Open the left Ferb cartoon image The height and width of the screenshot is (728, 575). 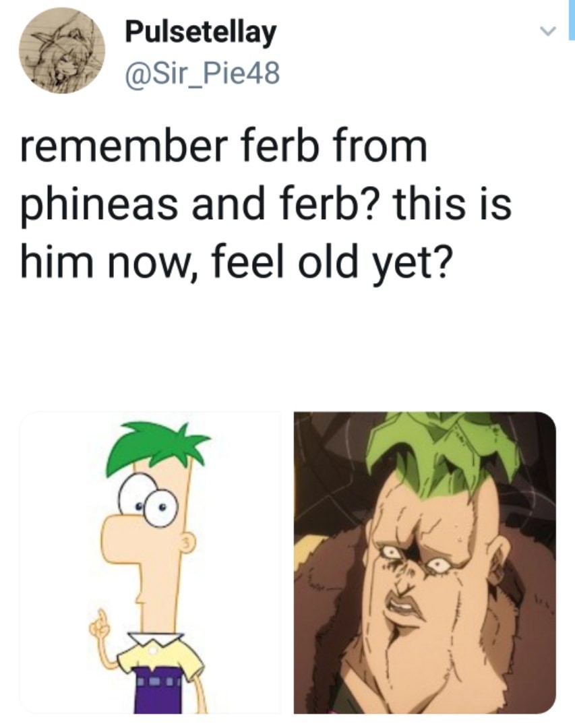[150, 562]
